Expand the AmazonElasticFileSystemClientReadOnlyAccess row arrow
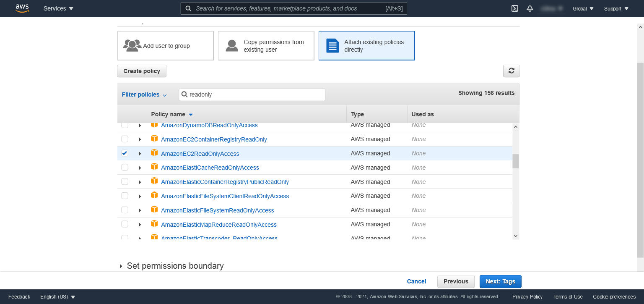The width and height of the screenshot is (644, 304). tap(140, 196)
